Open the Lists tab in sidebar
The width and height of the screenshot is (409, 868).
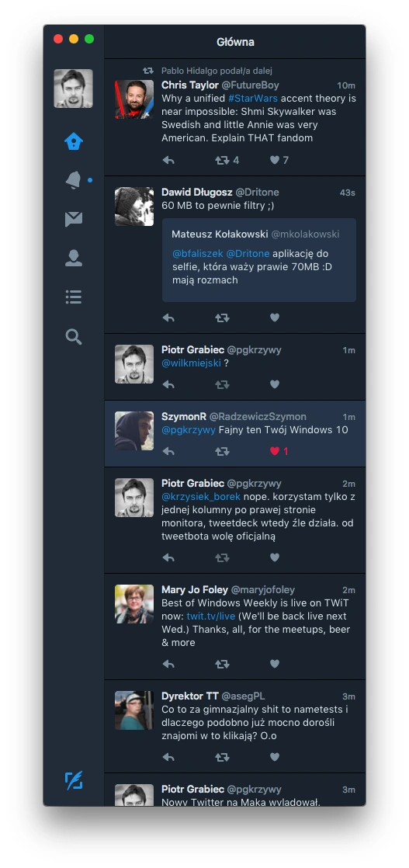pos(74,297)
